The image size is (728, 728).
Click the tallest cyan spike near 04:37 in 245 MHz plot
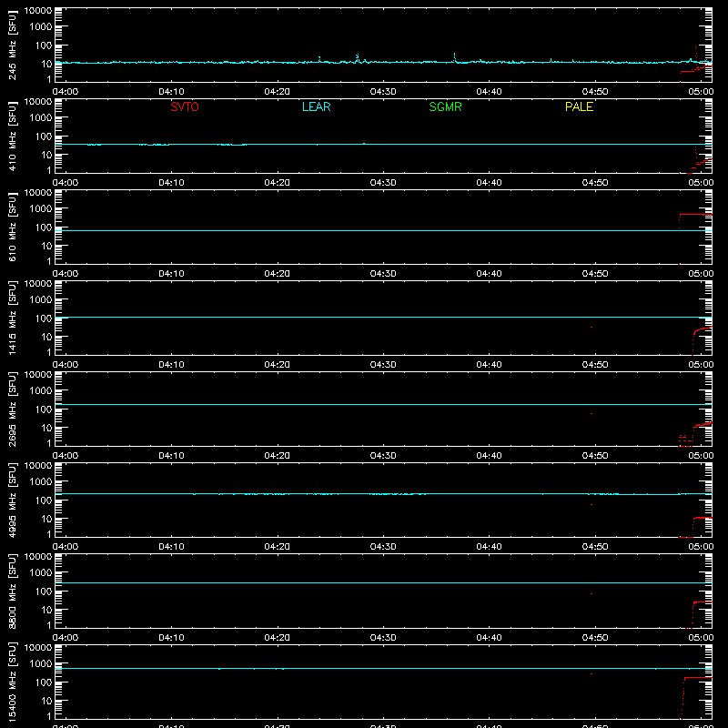[454, 57]
